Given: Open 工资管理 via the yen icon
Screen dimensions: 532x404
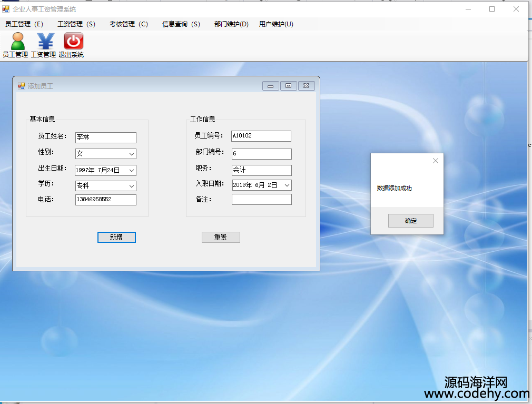Looking at the screenshot, I should click(45, 41).
